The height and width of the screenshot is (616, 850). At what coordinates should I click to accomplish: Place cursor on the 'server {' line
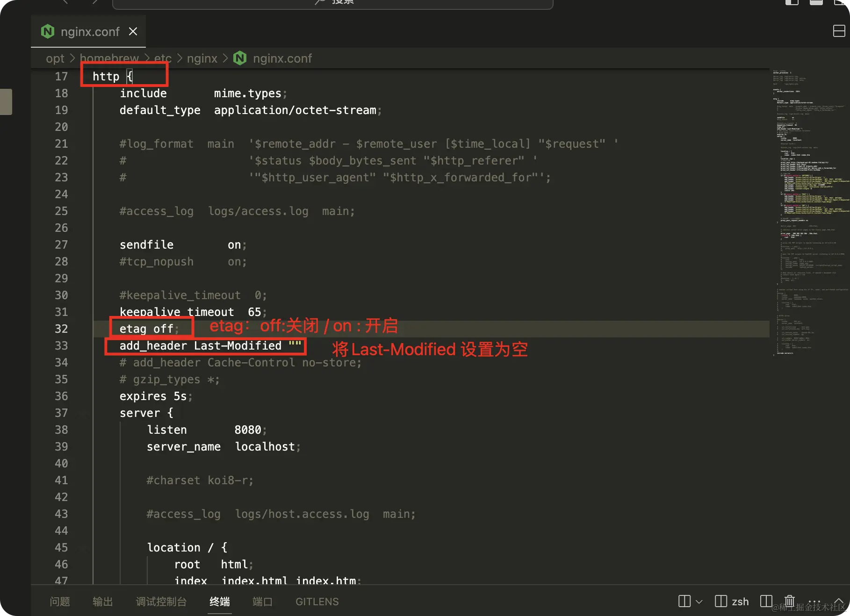(x=146, y=413)
